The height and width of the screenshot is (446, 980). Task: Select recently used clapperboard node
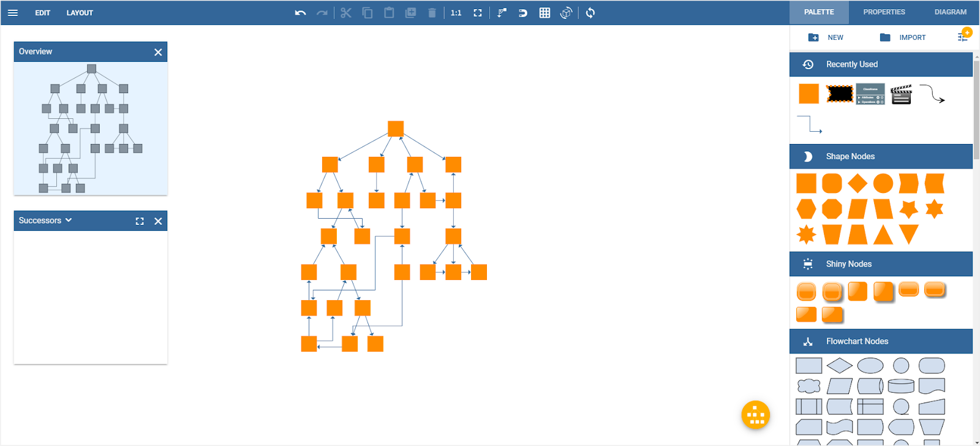tap(901, 94)
